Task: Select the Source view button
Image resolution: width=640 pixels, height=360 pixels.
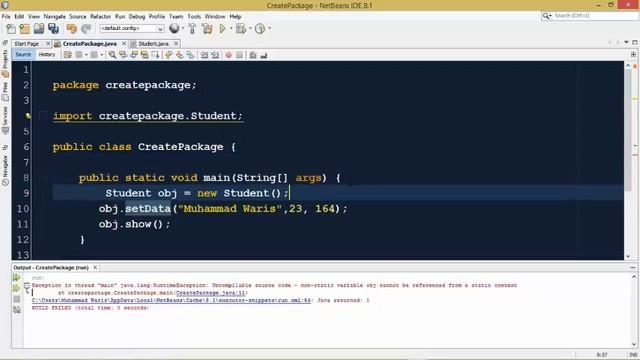Action: click(x=23, y=55)
